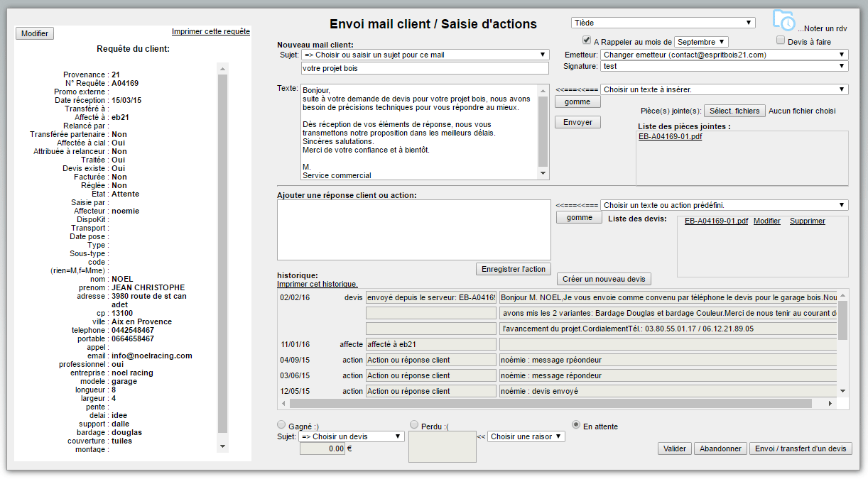Choose the 'En attente' radio option
The width and height of the screenshot is (868, 479).
click(x=576, y=425)
